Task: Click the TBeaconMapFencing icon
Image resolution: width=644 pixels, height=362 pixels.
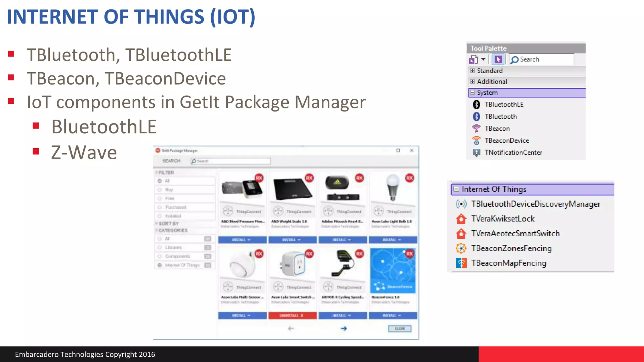Action: [x=461, y=263]
